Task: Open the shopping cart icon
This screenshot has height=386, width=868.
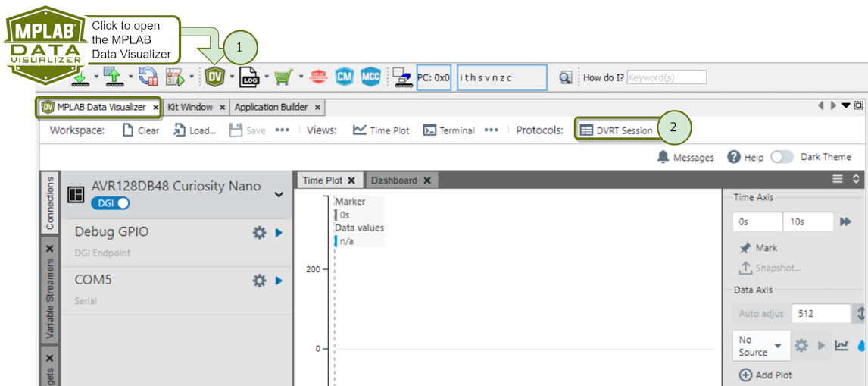Action: (x=283, y=77)
